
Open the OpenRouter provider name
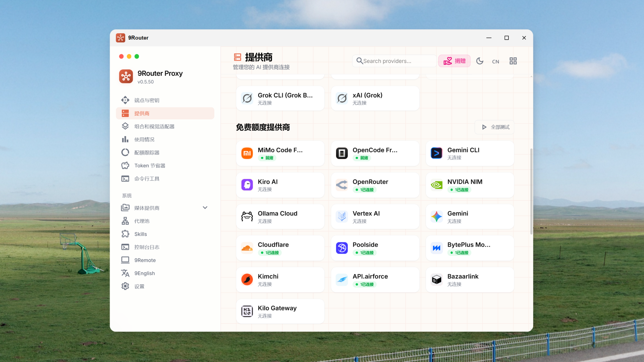pos(370,182)
